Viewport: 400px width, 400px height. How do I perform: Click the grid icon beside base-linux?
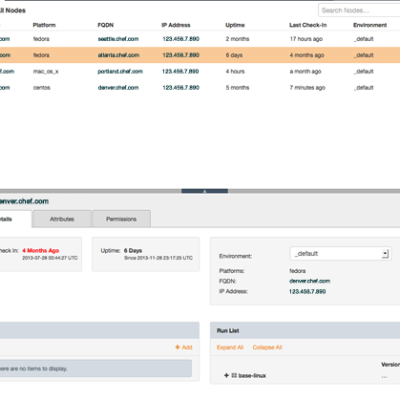234,376
